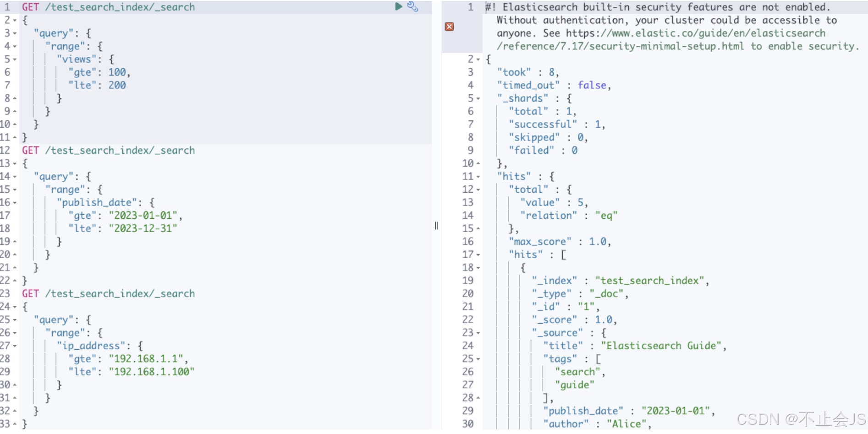The width and height of the screenshot is (868, 434).
Task: Click the "gte": 100 line
Action: [x=99, y=72]
